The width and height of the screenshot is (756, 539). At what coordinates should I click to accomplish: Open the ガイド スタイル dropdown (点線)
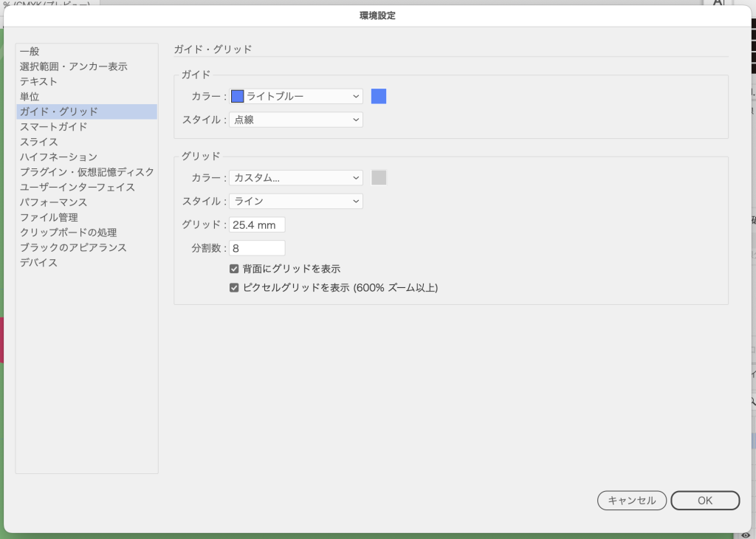pyautogui.click(x=296, y=119)
